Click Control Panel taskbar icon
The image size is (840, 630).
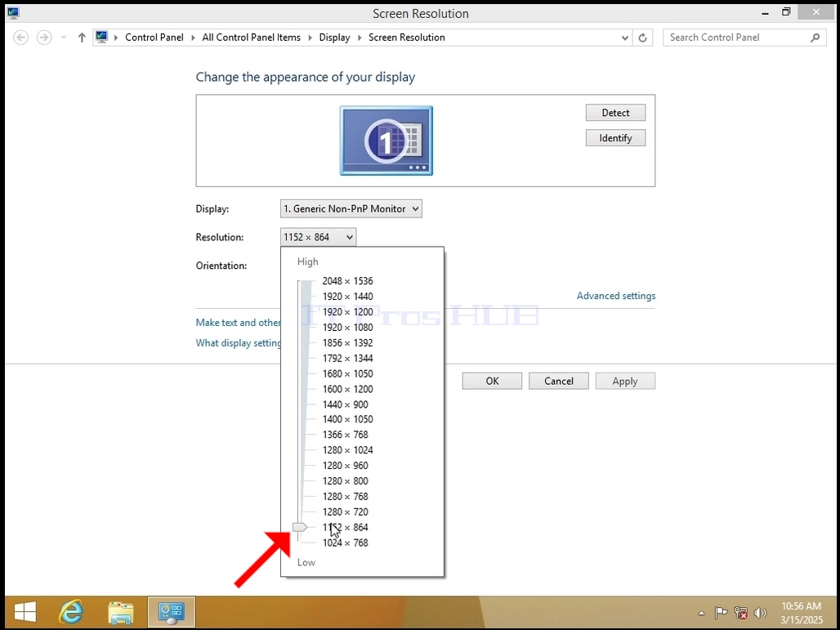click(172, 612)
